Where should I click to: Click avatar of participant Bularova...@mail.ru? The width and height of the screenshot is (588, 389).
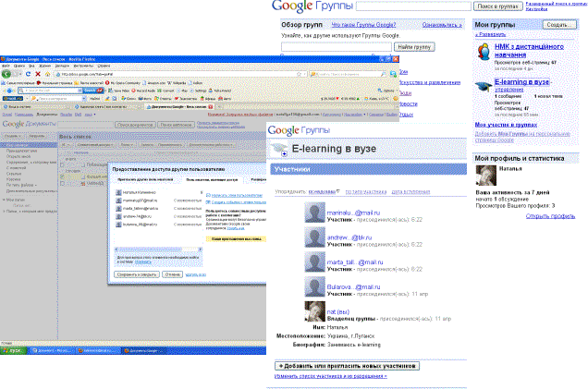314,286
